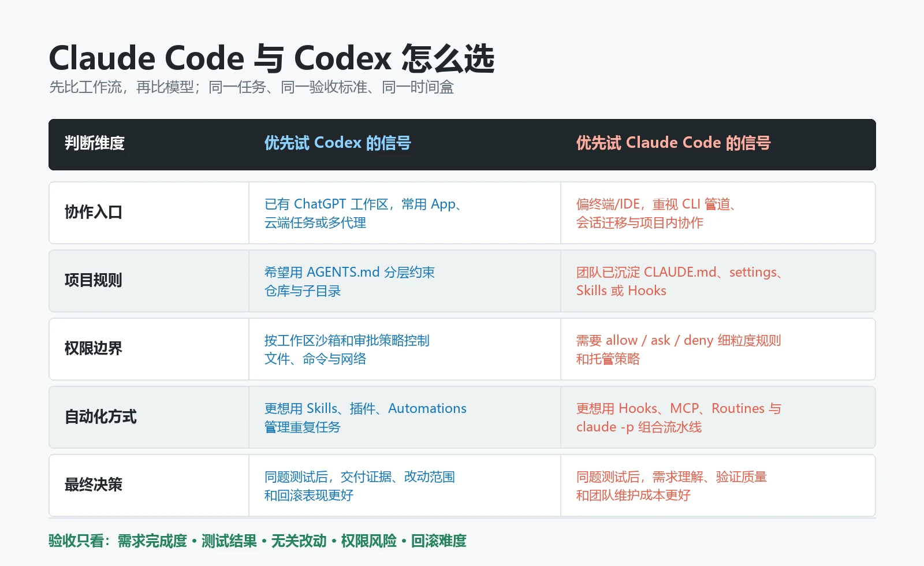The image size is (924, 566).
Task: Click the '协作入口' row label
Action: [94, 213]
